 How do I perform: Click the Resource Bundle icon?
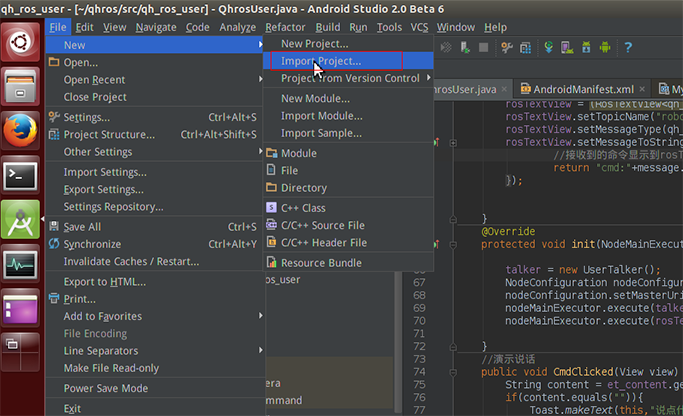(x=271, y=262)
